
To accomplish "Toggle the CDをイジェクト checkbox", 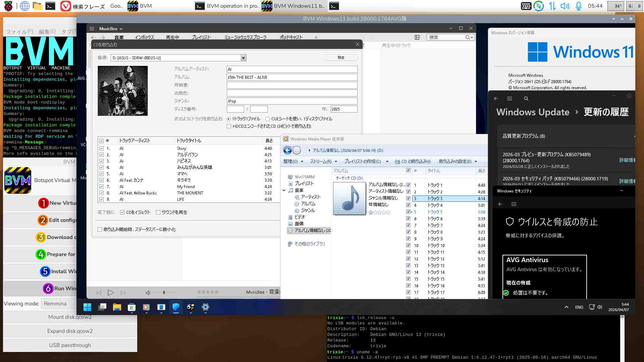I will coord(122,212).
